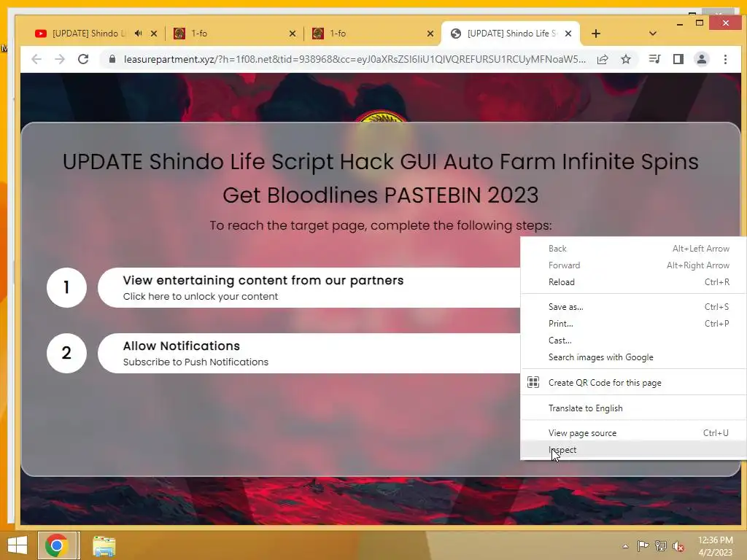Choose Create QR Code for this page

pos(633,382)
